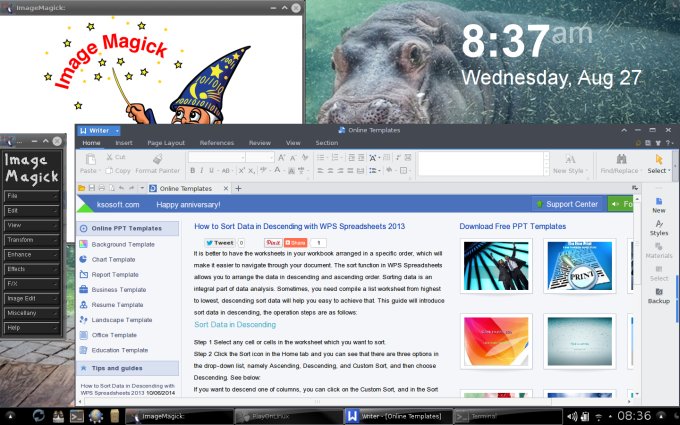The width and height of the screenshot is (680, 425).
Task: Click the Tweet button
Action: click(x=220, y=243)
